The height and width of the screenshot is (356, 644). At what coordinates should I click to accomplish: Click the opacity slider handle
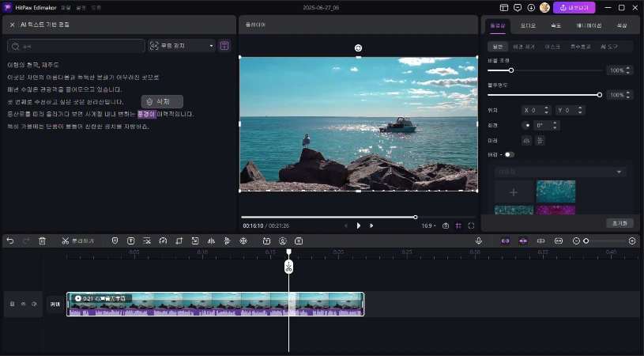pyautogui.click(x=600, y=95)
